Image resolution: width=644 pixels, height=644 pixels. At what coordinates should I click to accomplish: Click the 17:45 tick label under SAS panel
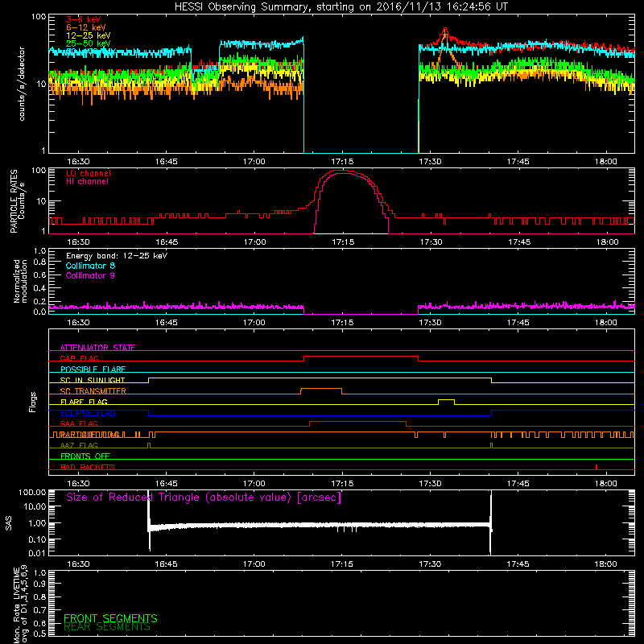point(518,564)
